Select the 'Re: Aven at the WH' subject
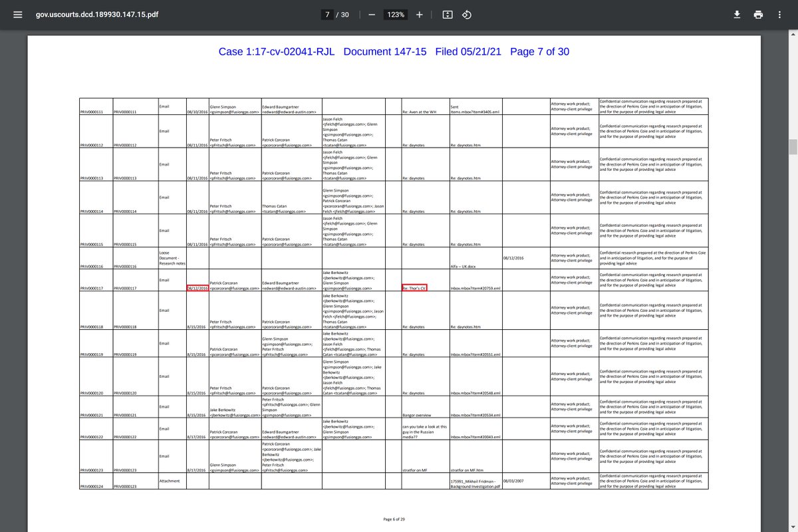Viewport: 798px width, 532px height. (418, 112)
